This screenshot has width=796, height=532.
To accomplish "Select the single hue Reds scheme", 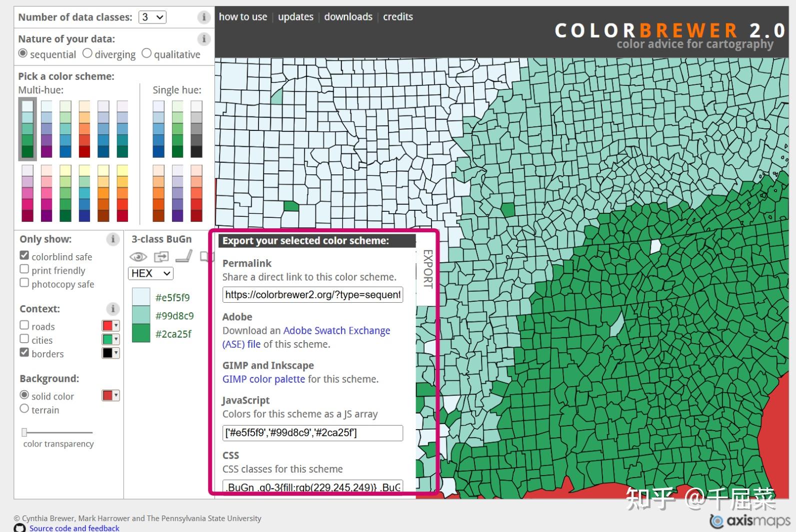I will 196,193.
